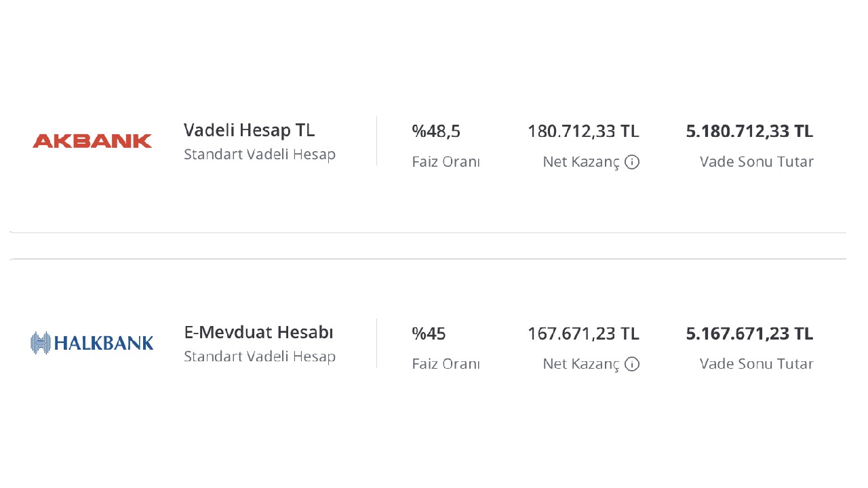Click the 5.180.712,33 TL maturity amount
This screenshot has height=488, width=868.
749,131
